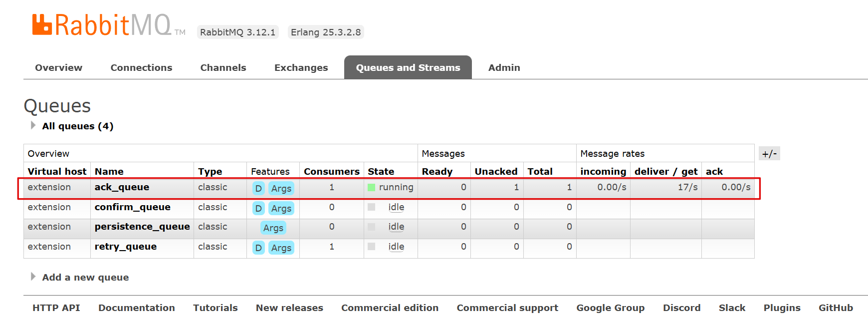Viewport: 868px width, 328px height.
Task: Click the gray idle indicator for persistence_queue
Action: pos(371,227)
